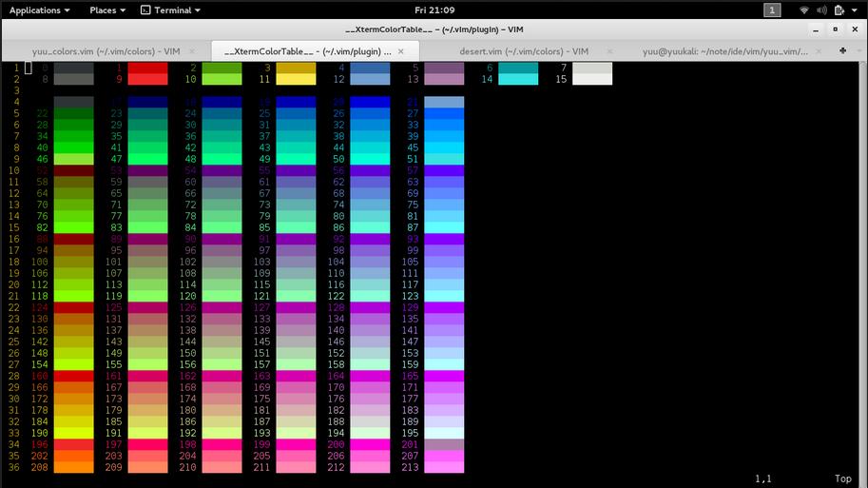The height and width of the screenshot is (488, 868).
Task: Click the cursor block on line 1
Action: coord(29,68)
